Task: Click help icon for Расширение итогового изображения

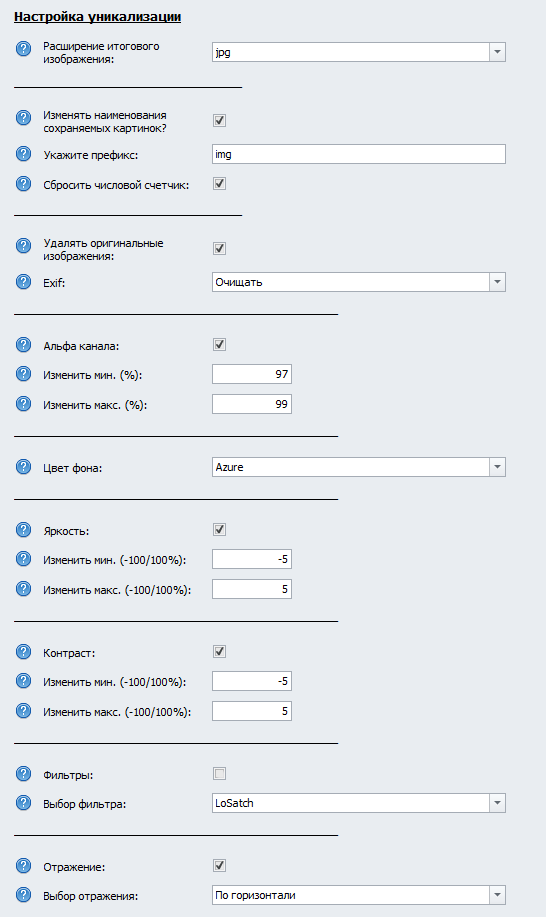Action: (23, 49)
